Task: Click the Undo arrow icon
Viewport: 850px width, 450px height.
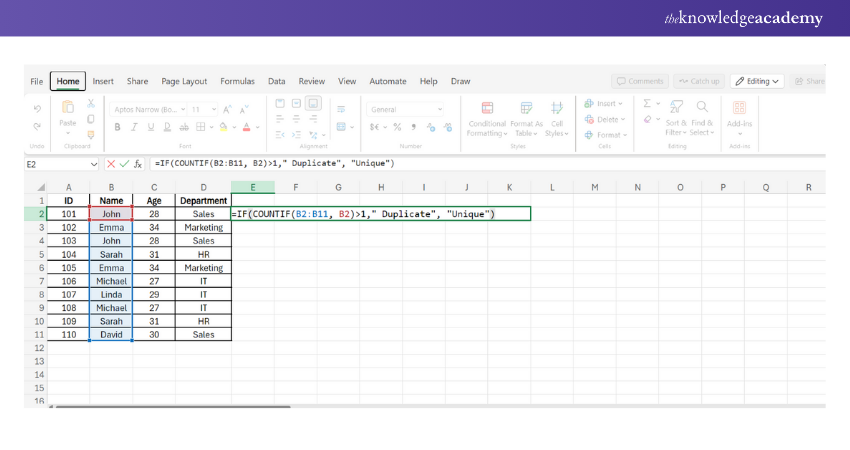Action: click(x=38, y=108)
